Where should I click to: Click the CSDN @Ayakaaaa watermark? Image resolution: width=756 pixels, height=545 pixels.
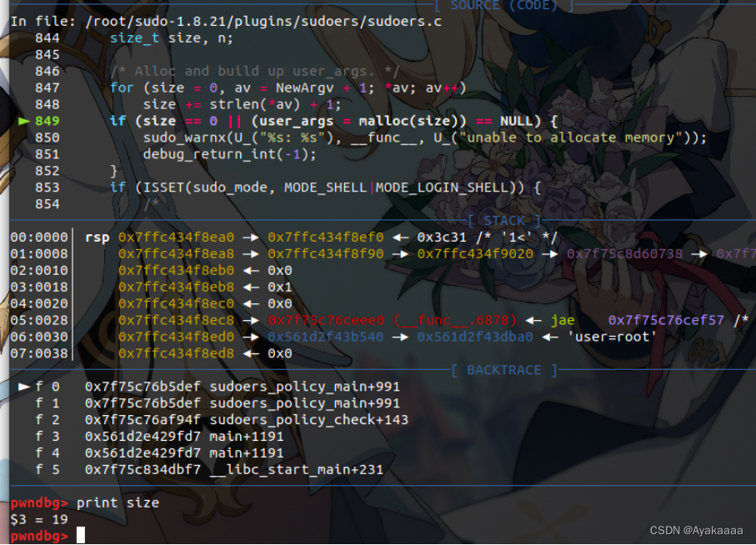coord(696,530)
